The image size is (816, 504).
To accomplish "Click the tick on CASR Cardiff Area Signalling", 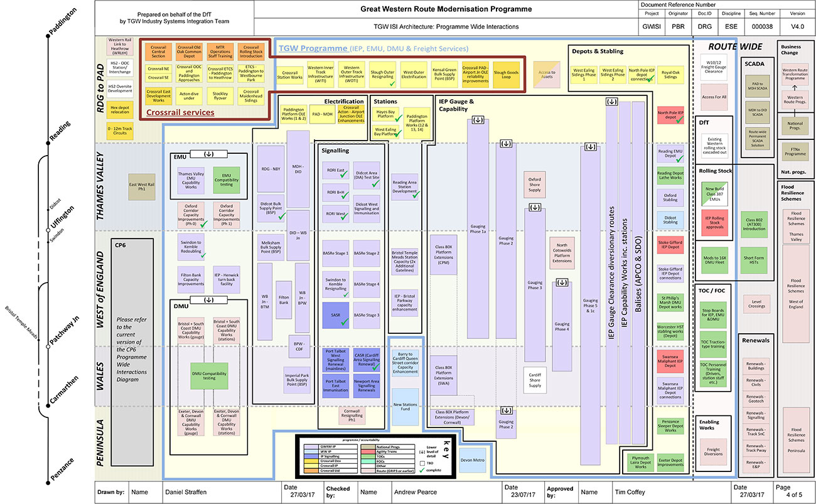I will pyautogui.click(x=376, y=368).
